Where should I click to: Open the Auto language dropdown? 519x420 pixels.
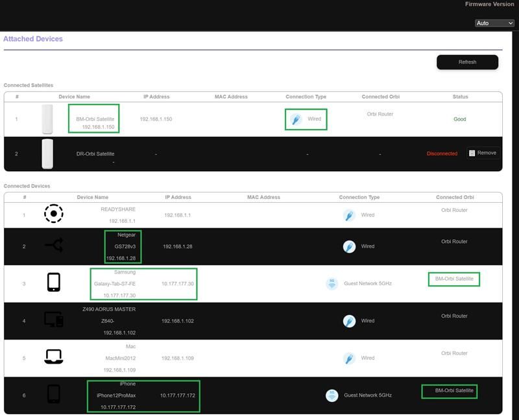coord(494,23)
